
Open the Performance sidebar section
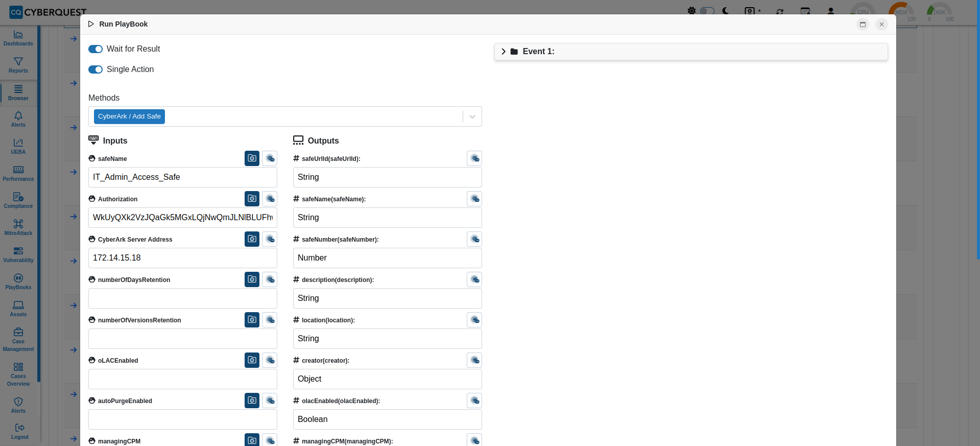18,174
